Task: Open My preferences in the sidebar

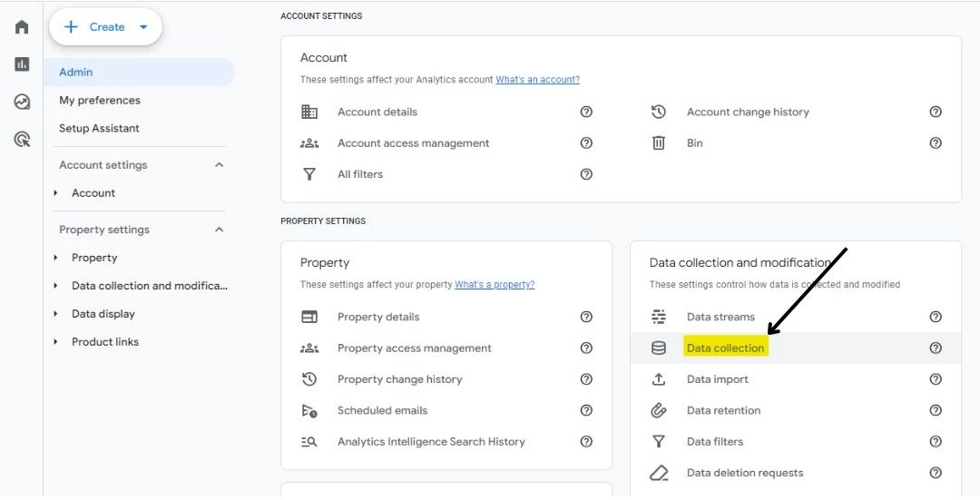Action: pos(100,100)
